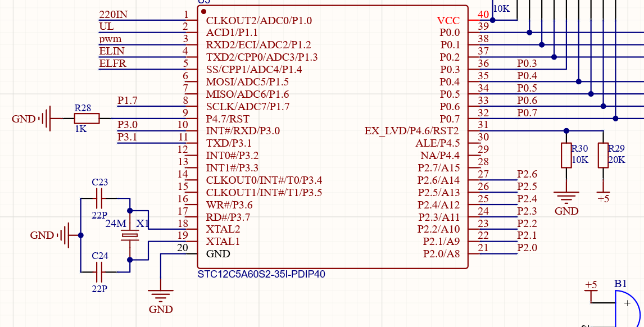Screen dimensions: 644x327
Task: Click the "SS/CPP1/ADC4/P1.4" pin name
Action: (x=254, y=70)
